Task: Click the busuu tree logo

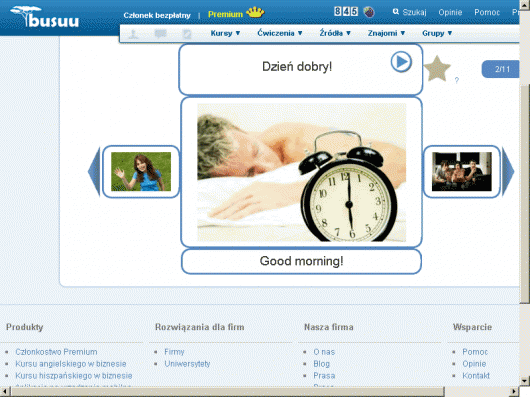Action: pos(45,17)
